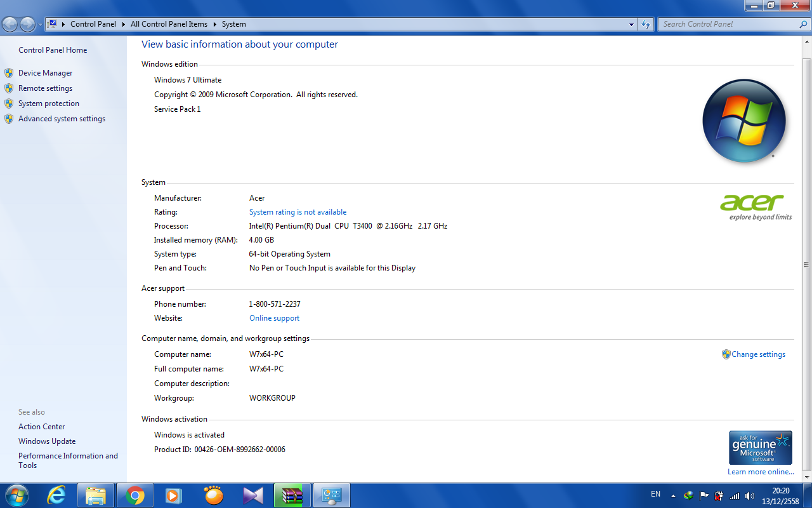The width and height of the screenshot is (812, 508).
Task: Open the Windows Start menu orb
Action: 16,495
